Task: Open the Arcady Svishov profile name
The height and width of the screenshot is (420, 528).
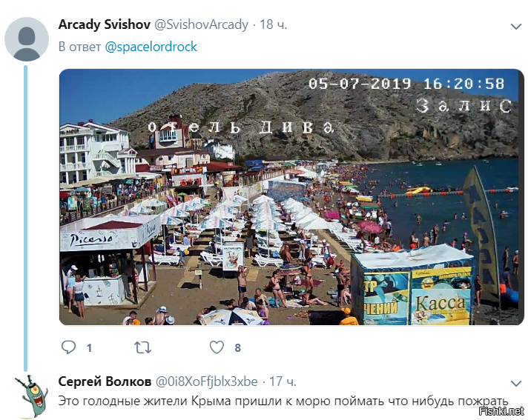Action: (104, 24)
